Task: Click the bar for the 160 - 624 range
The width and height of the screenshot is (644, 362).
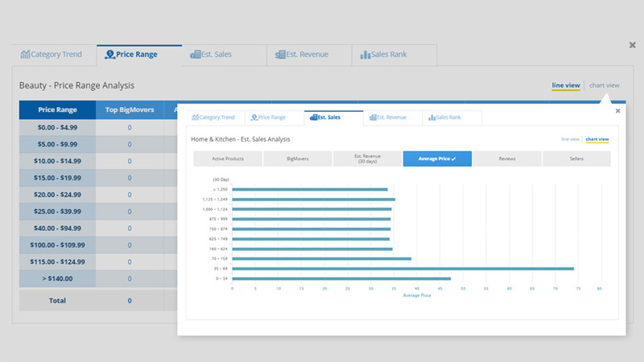Action: point(312,249)
